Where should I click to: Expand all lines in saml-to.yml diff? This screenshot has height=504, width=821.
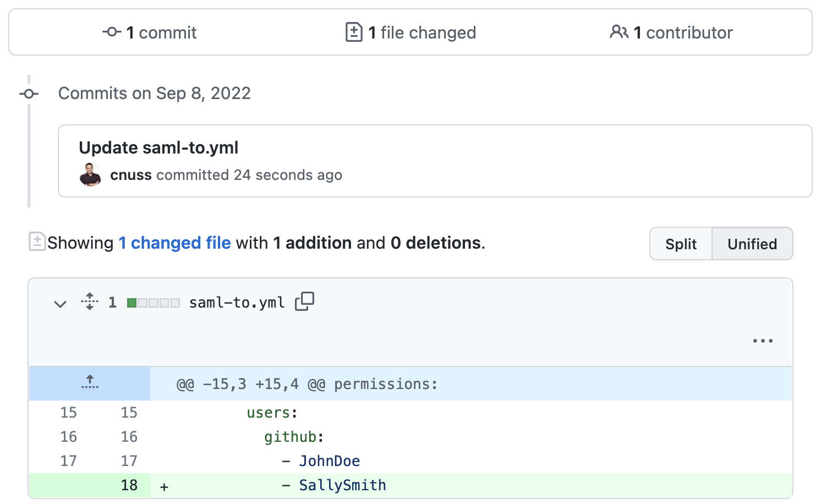[89, 302]
